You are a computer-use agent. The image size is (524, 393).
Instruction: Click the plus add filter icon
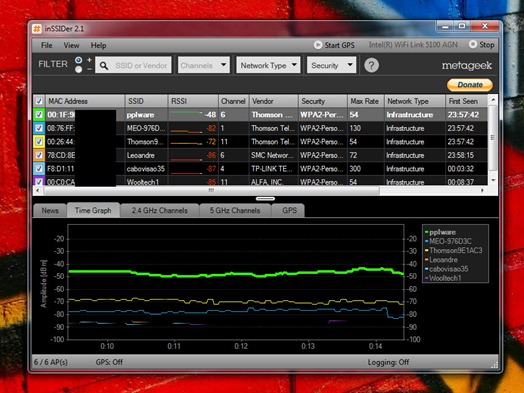pyautogui.click(x=89, y=60)
